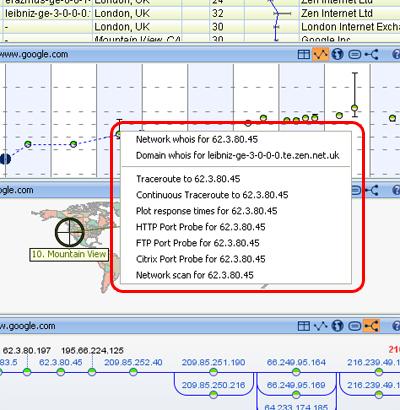This screenshot has height=410, width=400.
Task: Select route node label 209.85.252.40
Action: [x=133, y=362]
